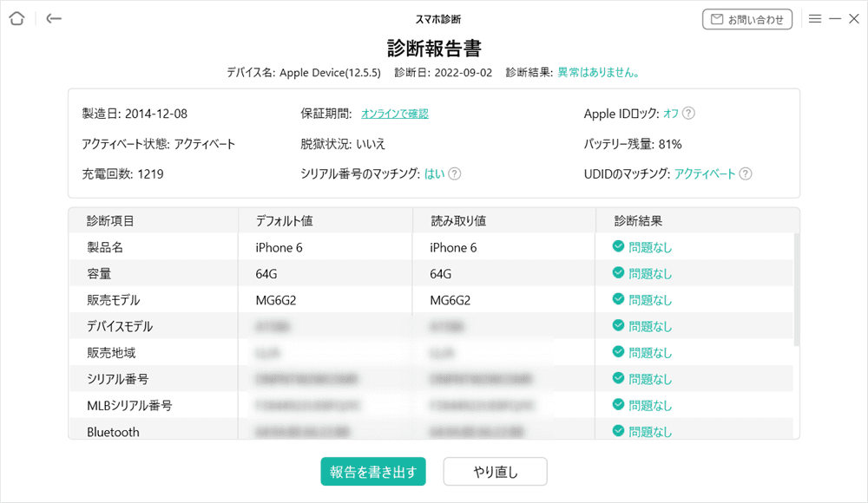Select the デバイスモデル row label
868x503 pixels.
click(x=120, y=326)
